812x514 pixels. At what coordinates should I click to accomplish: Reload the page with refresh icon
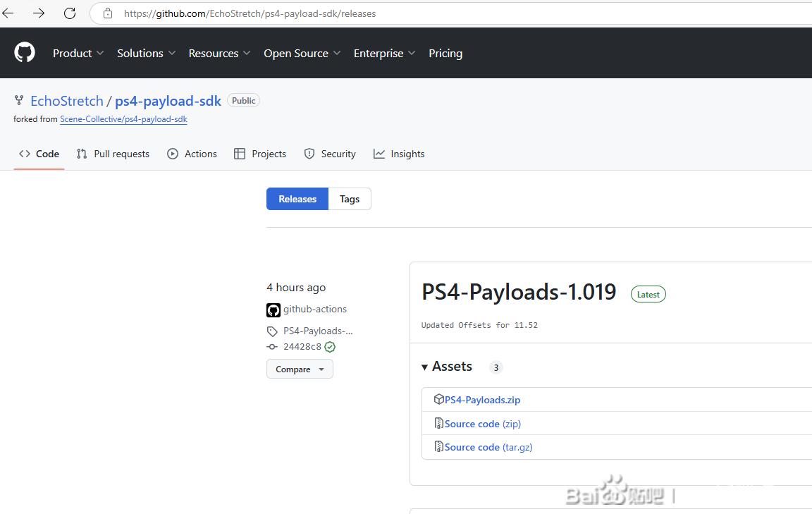[x=70, y=13]
